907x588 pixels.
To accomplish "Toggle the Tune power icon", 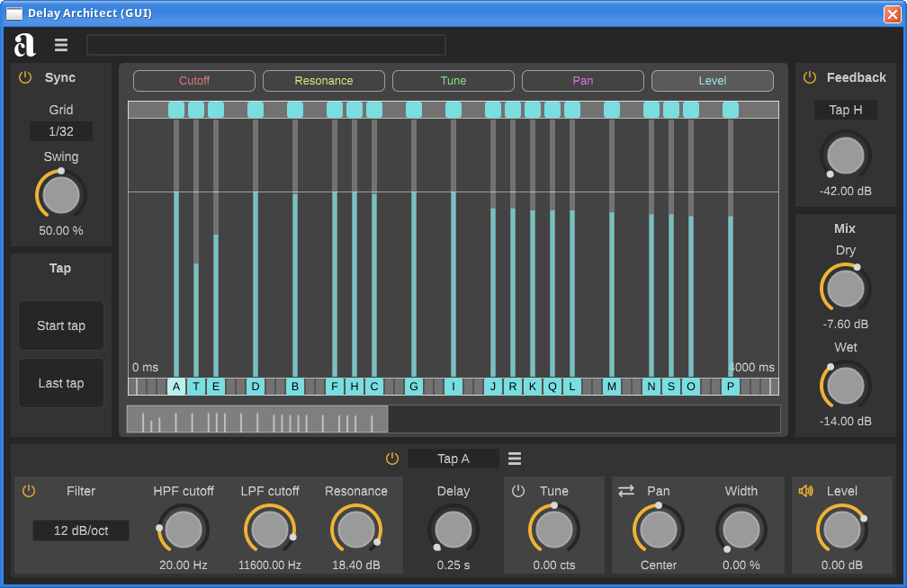I will tap(518, 491).
